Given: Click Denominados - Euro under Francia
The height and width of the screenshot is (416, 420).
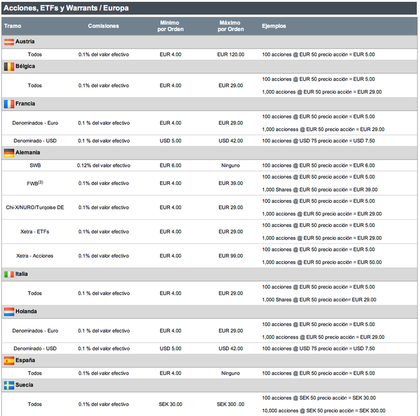Looking at the screenshot, I should click(x=35, y=123).
